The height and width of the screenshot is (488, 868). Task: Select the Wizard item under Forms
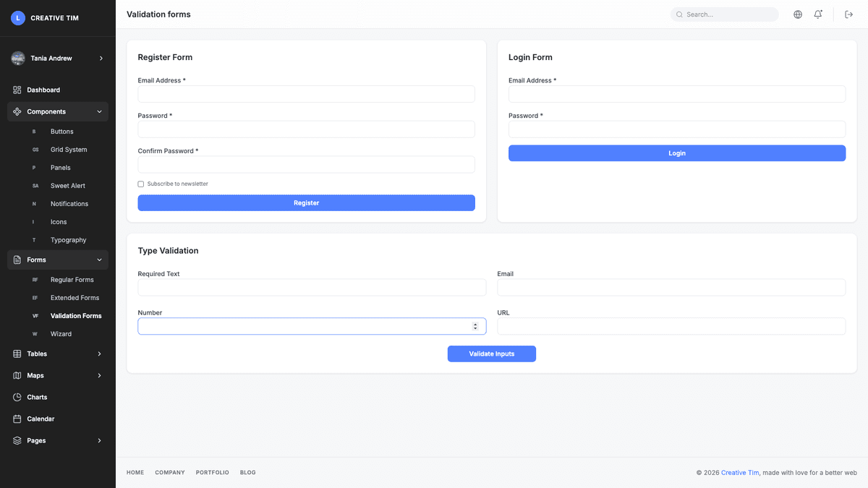pyautogui.click(x=61, y=333)
